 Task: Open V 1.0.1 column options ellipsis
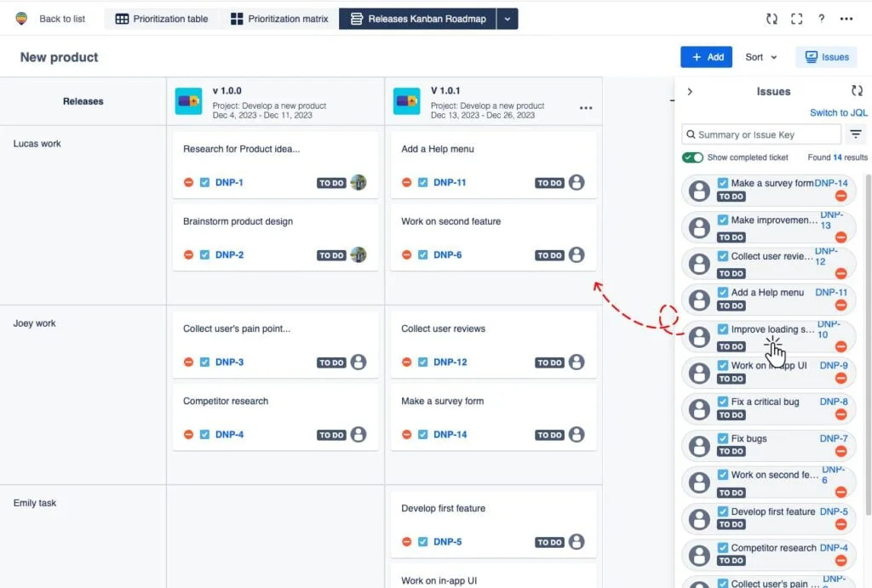(586, 108)
